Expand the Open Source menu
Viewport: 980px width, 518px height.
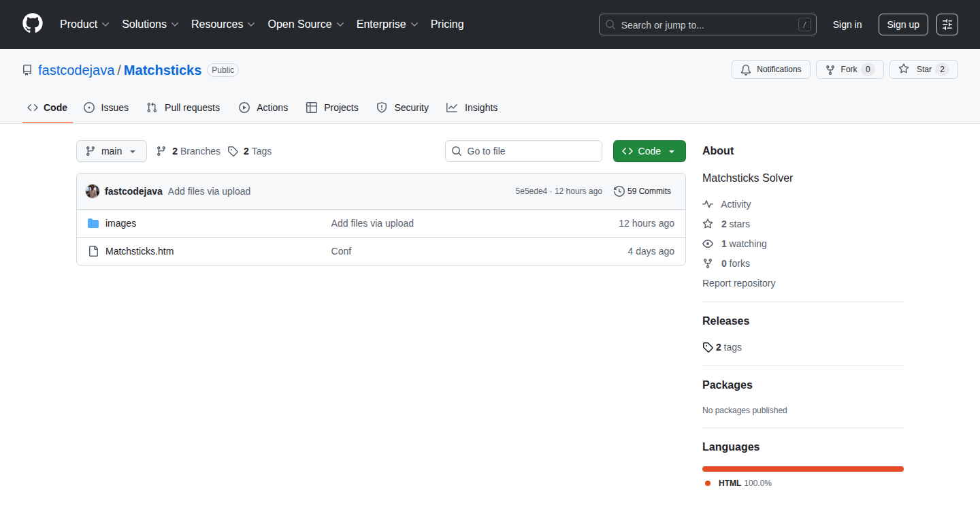click(x=306, y=24)
